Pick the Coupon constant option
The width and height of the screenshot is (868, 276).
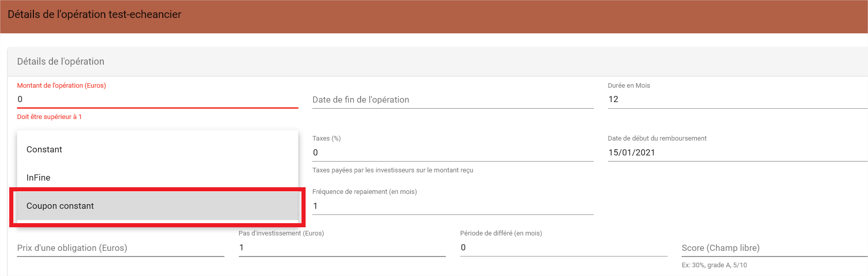(x=158, y=206)
